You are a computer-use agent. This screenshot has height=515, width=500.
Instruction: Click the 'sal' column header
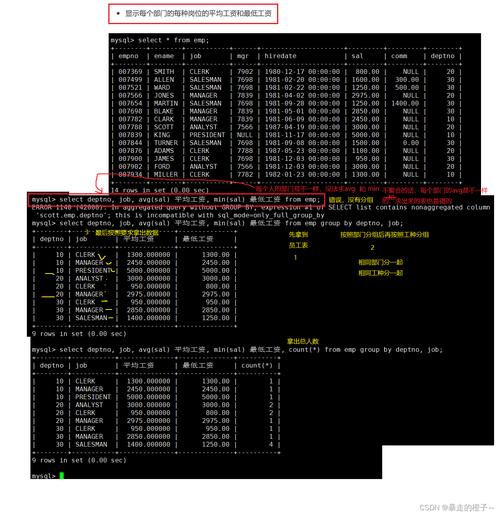point(357,56)
